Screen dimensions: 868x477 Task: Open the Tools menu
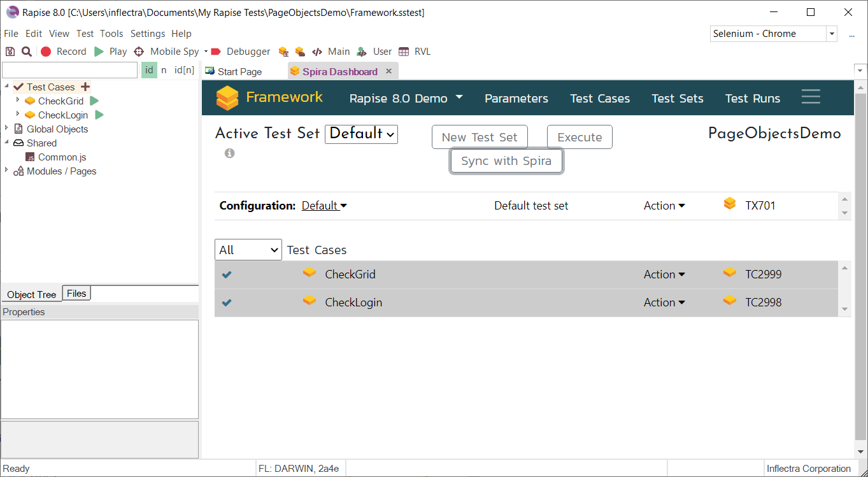(111, 34)
